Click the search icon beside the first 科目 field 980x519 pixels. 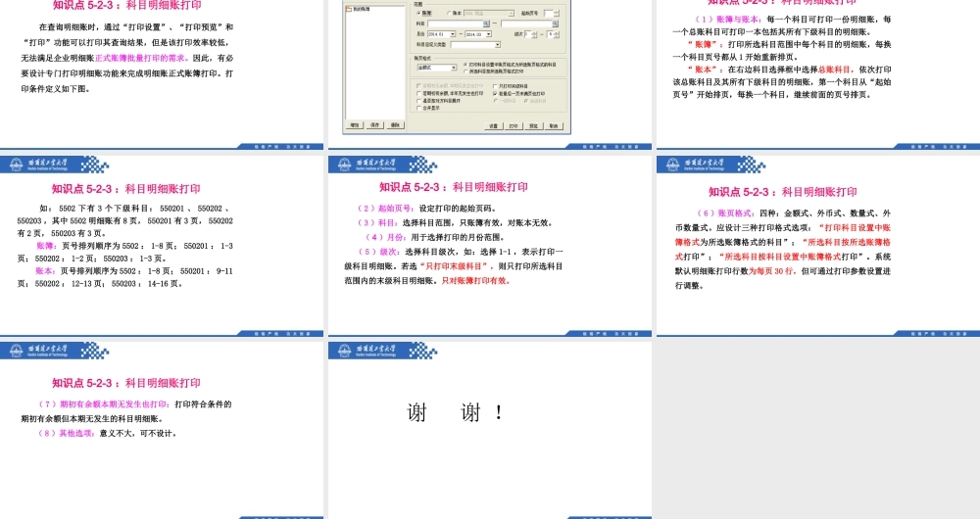coord(486,24)
